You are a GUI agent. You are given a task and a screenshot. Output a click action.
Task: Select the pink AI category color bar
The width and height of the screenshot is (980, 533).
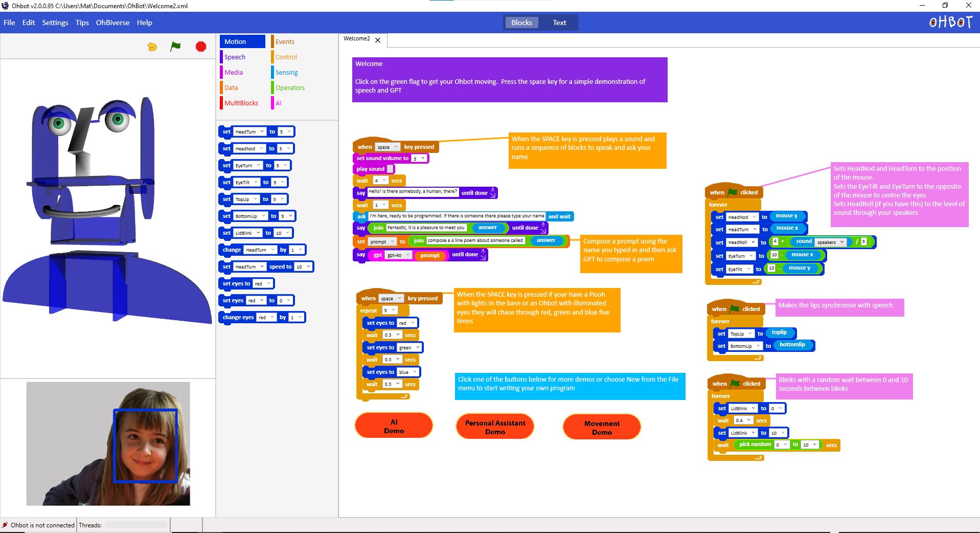click(272, 103)
